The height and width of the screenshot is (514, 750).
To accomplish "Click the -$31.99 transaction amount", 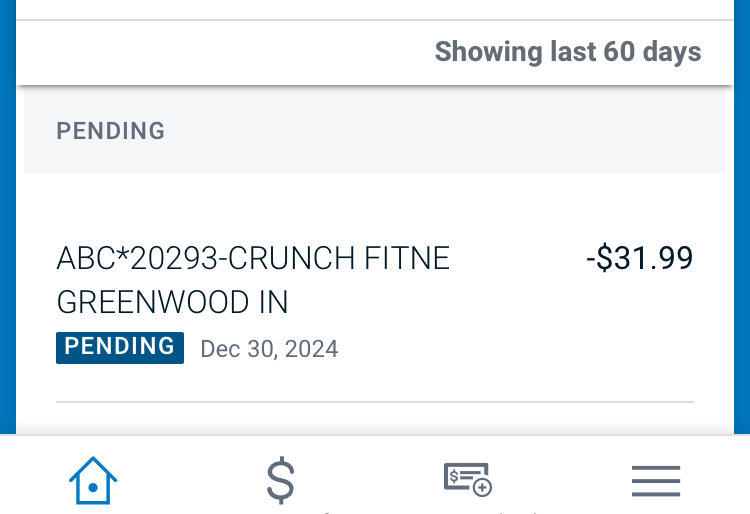I will pyautogui.click(x=640, y=259).
